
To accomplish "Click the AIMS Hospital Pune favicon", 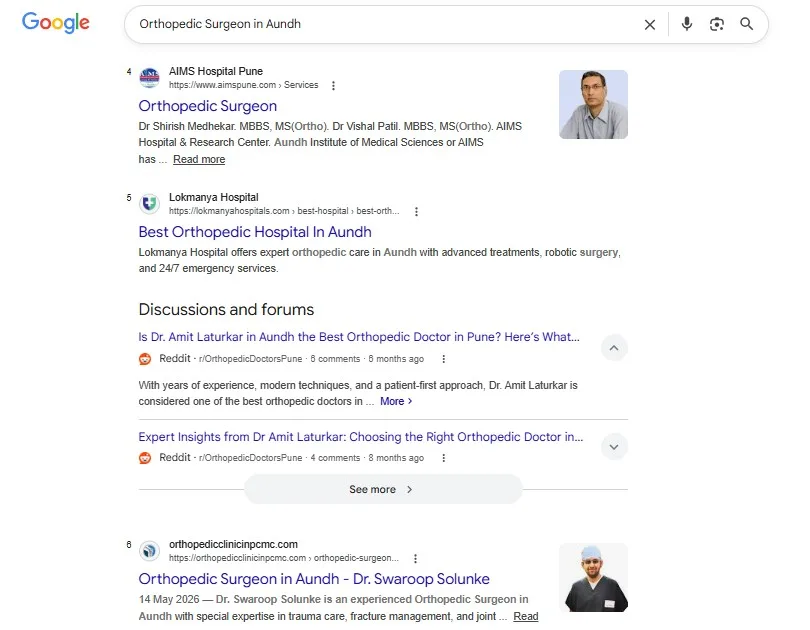I will (149, 78).
